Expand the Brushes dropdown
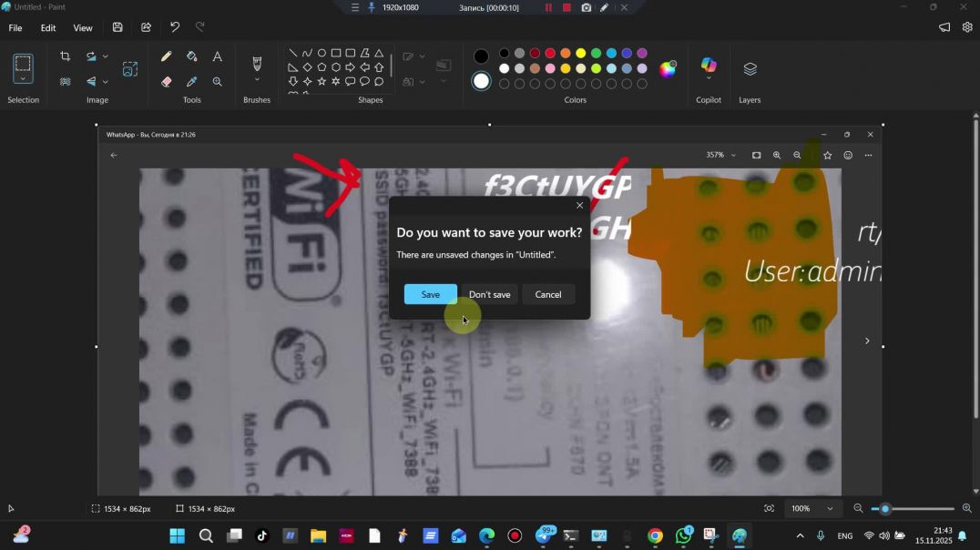 [x=257, y=80]
